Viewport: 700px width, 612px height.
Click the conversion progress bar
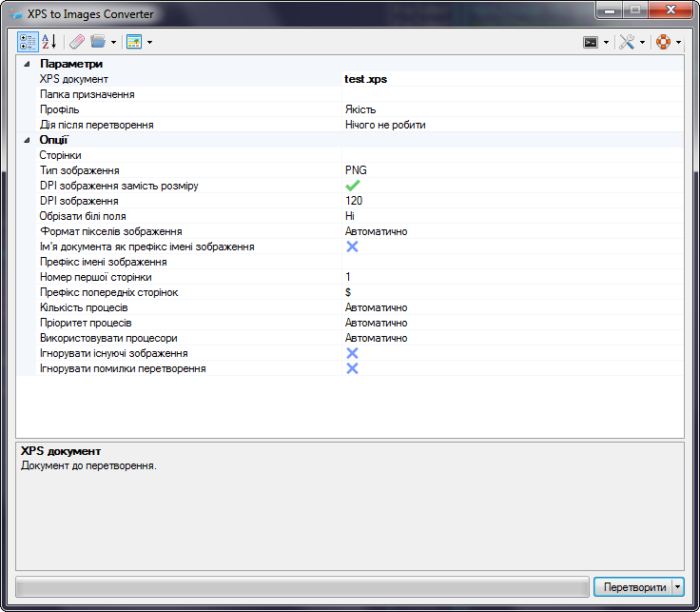(x=302, y=587)
